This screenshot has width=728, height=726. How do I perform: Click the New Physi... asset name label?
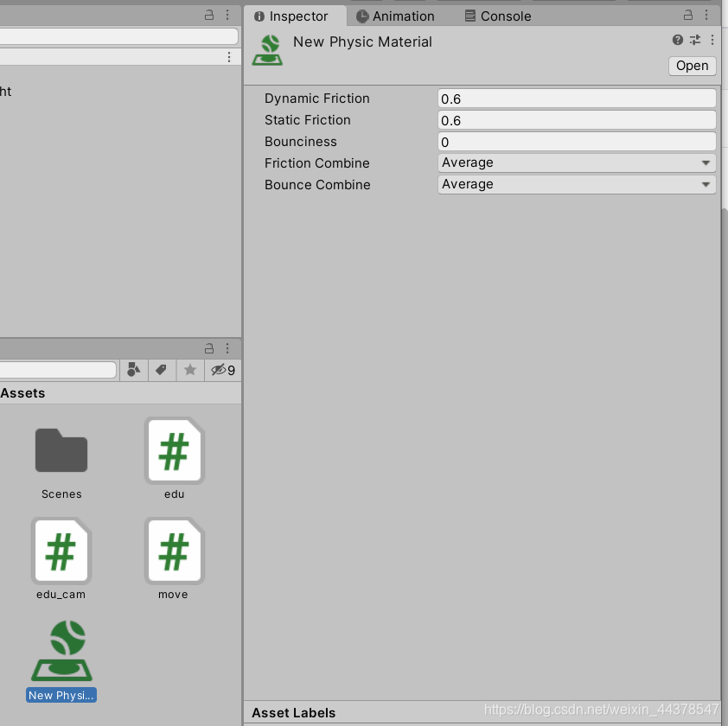61,695
